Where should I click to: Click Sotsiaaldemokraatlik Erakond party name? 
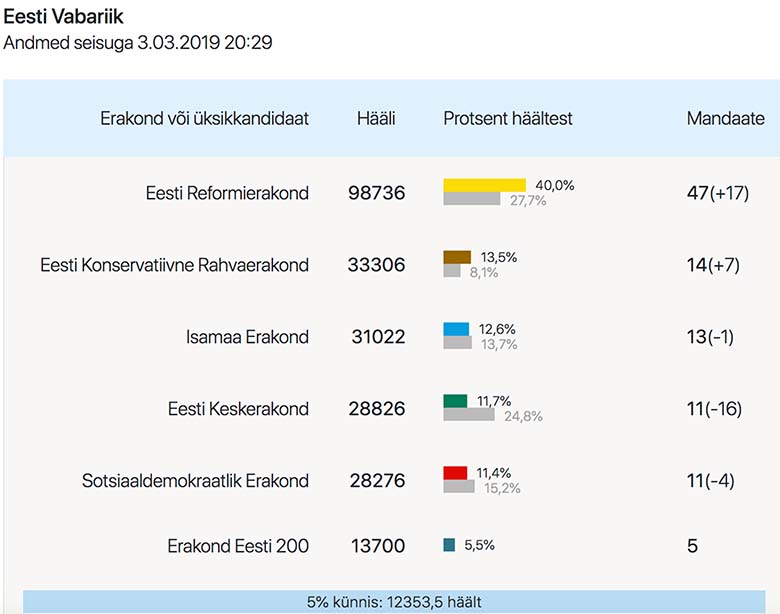click(195, 481)
